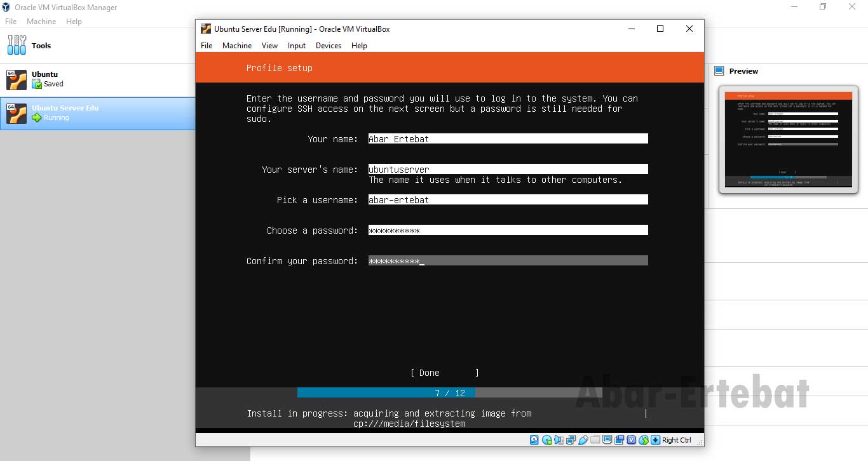Select the Ubuntu saved VM in Manager list
The image size is (868, 461).
(97, 79)
